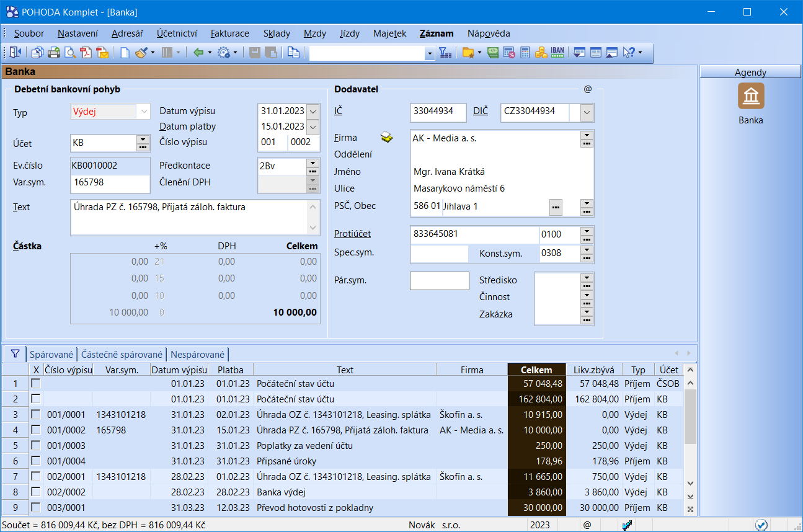Switch to the Spárované tab
The image size is (803, 532).
51,354
